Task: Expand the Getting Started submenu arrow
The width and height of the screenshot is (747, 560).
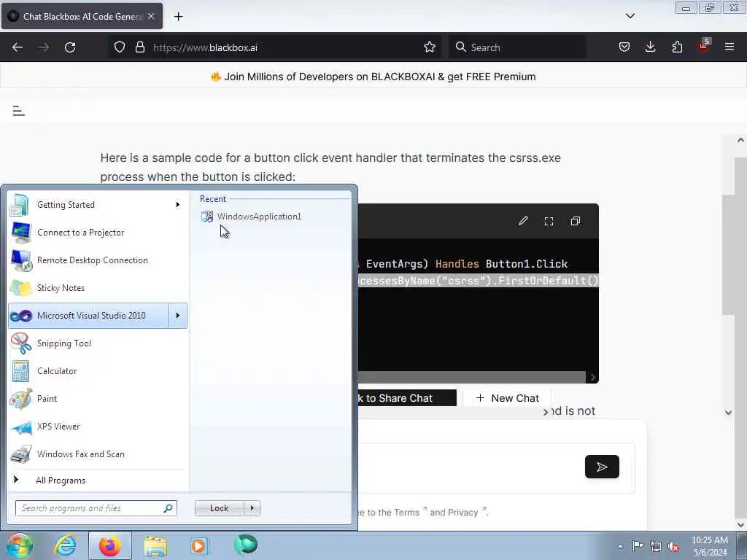Action: pos(178,205)
